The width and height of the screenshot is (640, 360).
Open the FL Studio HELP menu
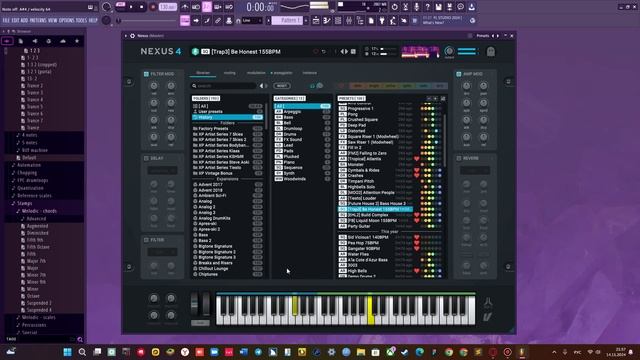click(x=93, y=20)
